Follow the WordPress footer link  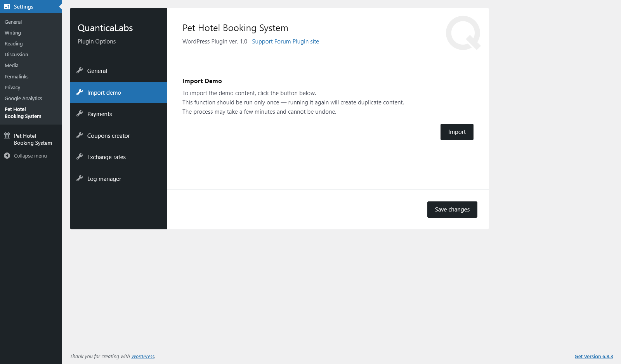[143, 357]
